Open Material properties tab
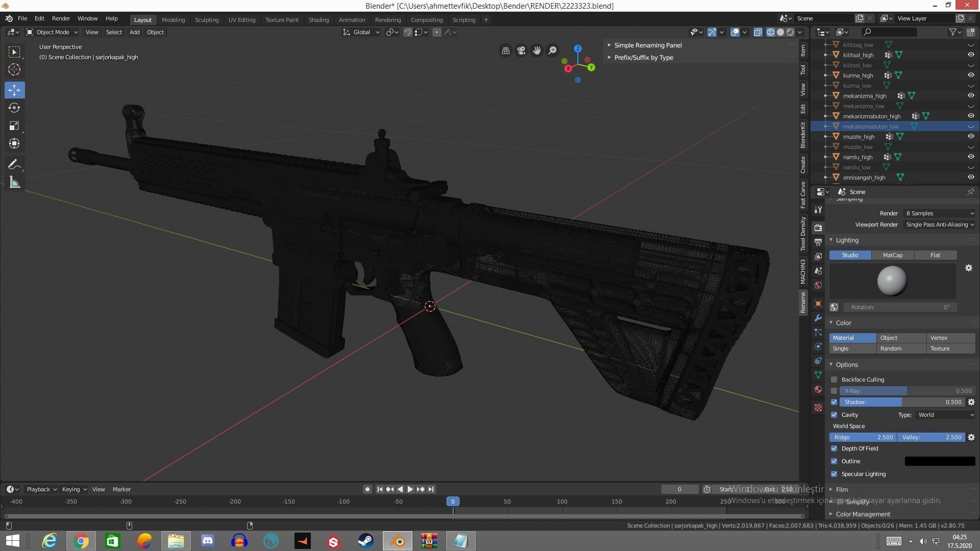The width and height of the screenshot is (980, 551). (818, 389)
